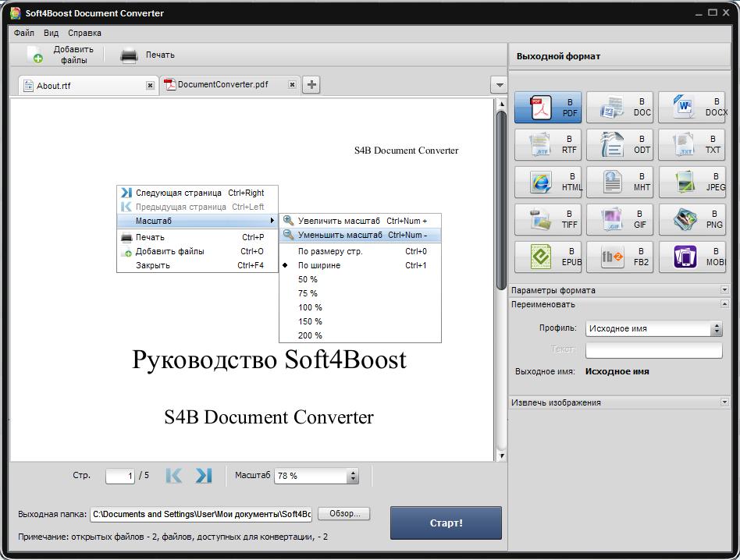Open the tab list dropdown arrow
Screen dimensions: 740x560
pos(499,85)
